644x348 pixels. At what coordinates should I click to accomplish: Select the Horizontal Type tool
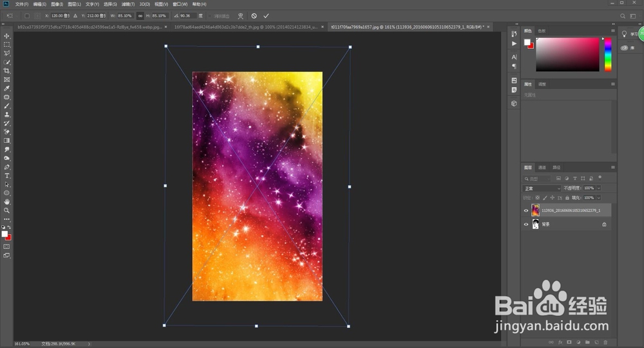[x=6, y=176]
